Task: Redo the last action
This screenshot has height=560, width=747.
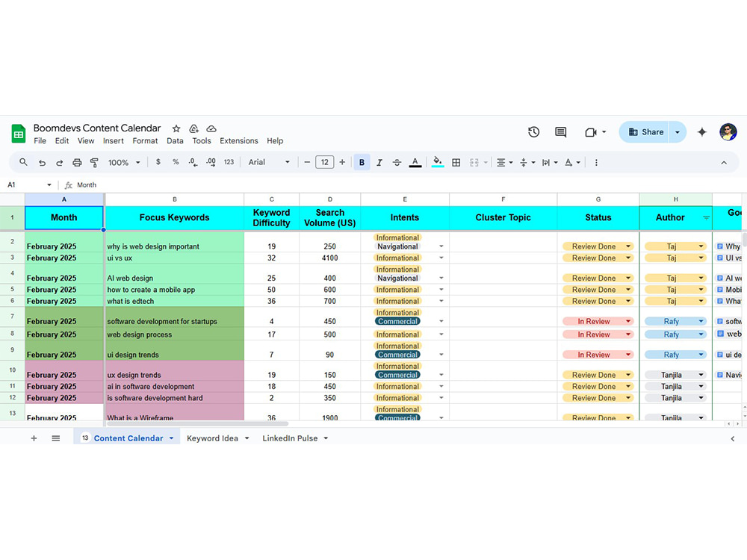Action: (x=60, y=163)
